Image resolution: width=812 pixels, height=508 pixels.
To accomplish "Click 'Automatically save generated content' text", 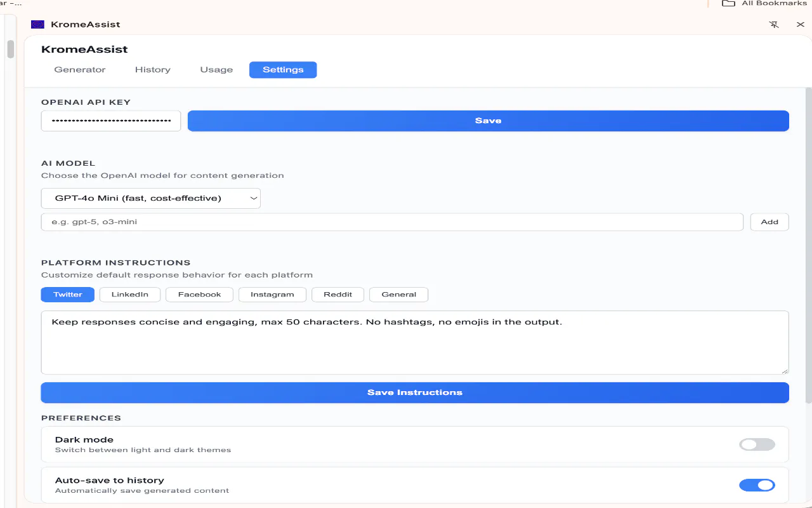I will pos(142,491).
